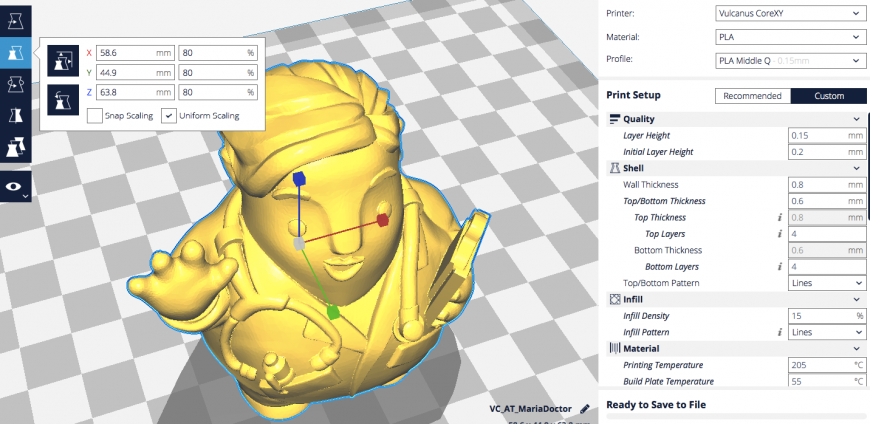870x424 pixels.
Task: Click the red X-axis scale handle
Action: (382, 220)
